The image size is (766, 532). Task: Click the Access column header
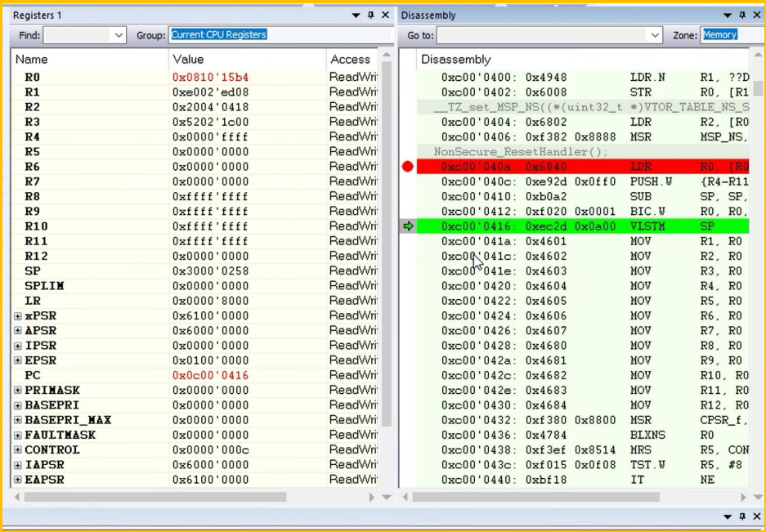pos(352,60)
